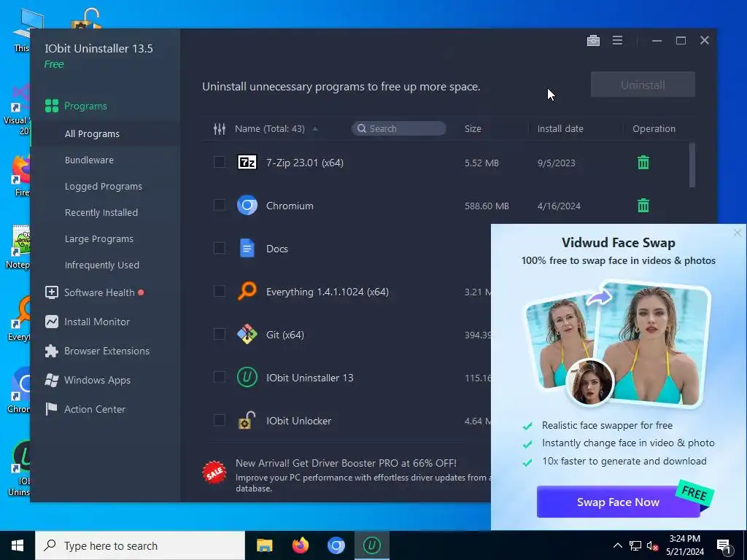Screen dimensions: 747x560
Task: Show hidden system tray icons chevron
Action: click(617, 545)
